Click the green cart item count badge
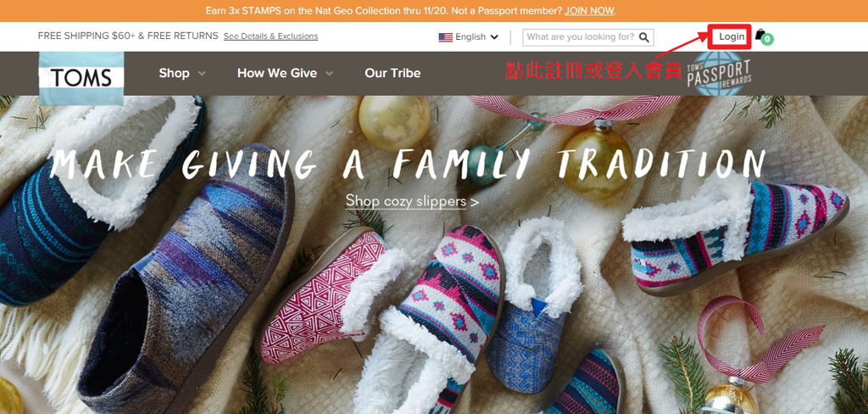This screenshot has height=414, width=868. pos(767,39)
